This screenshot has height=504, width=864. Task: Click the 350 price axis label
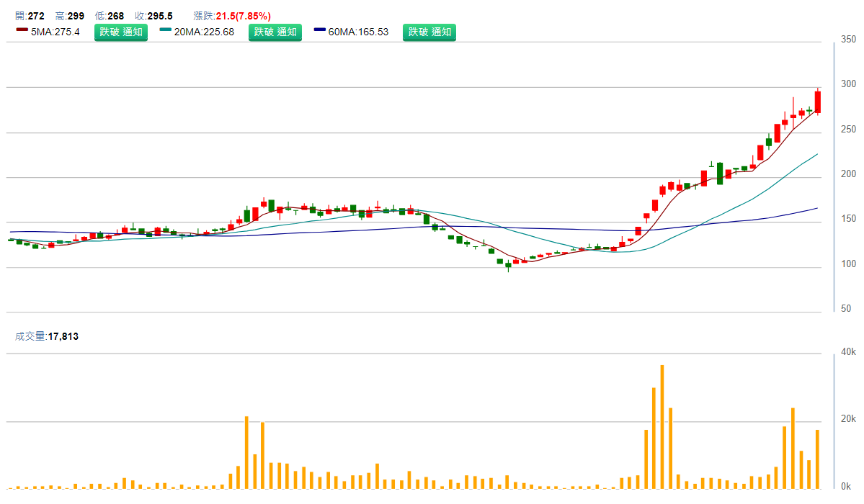click(x=848, y=39)
